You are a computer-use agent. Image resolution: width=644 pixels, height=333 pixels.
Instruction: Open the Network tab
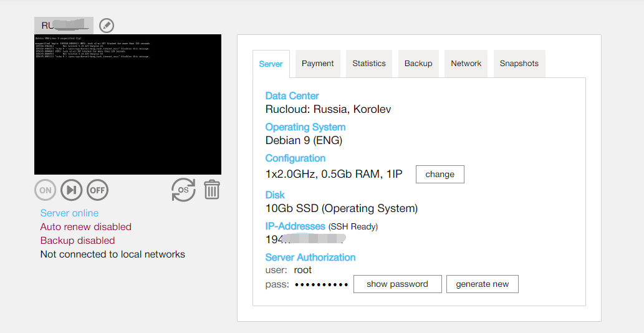466,64
